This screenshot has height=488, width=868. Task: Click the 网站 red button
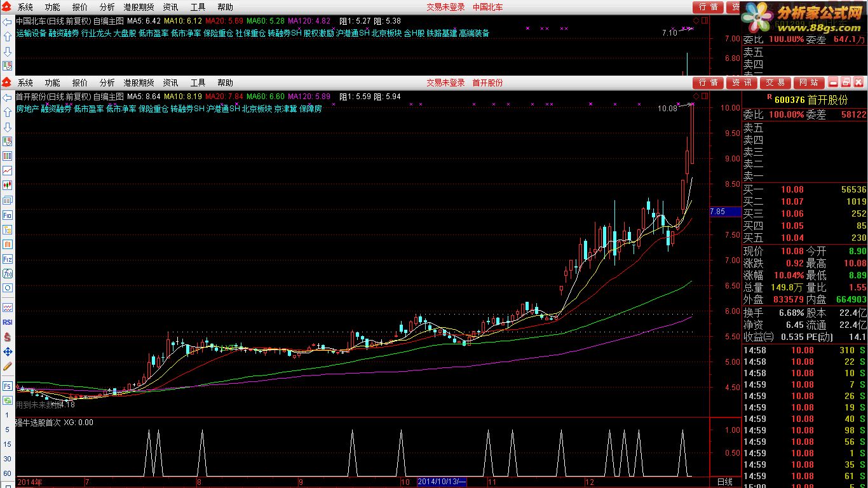(x=809, y=83)
